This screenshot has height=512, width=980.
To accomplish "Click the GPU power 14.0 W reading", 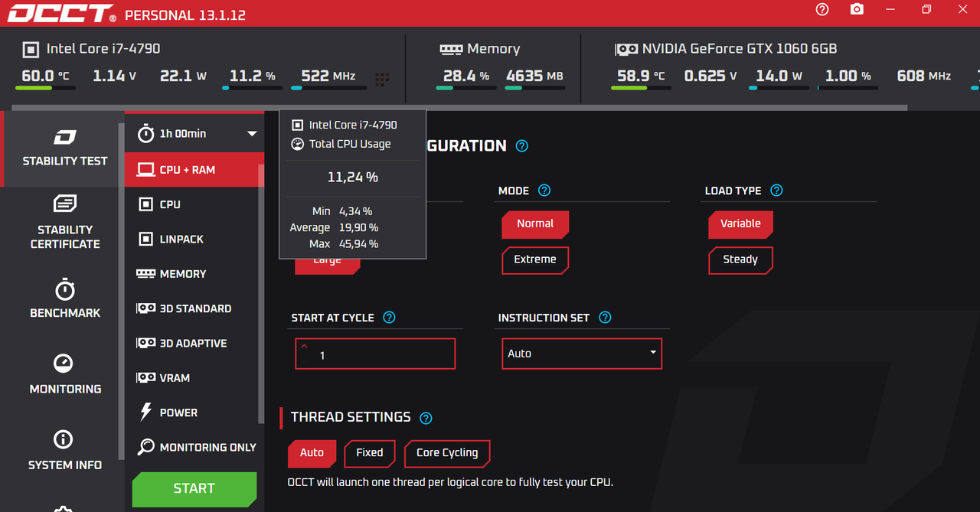I will coord(779,76).
